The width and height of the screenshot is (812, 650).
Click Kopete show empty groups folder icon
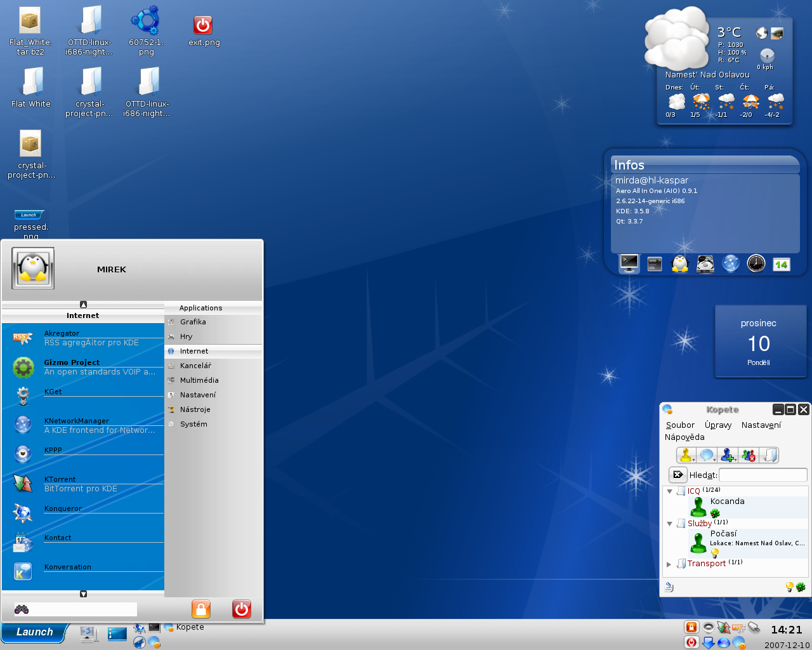[769, 455]
